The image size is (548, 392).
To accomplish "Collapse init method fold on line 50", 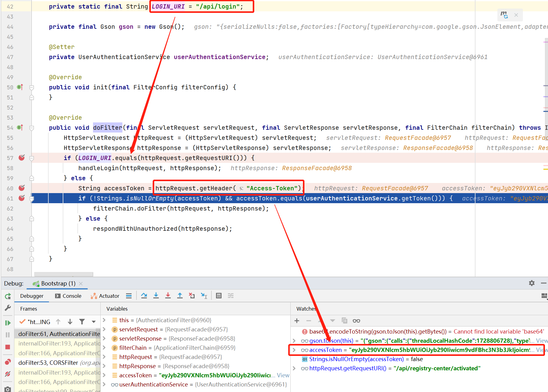I will pos(32,88).
